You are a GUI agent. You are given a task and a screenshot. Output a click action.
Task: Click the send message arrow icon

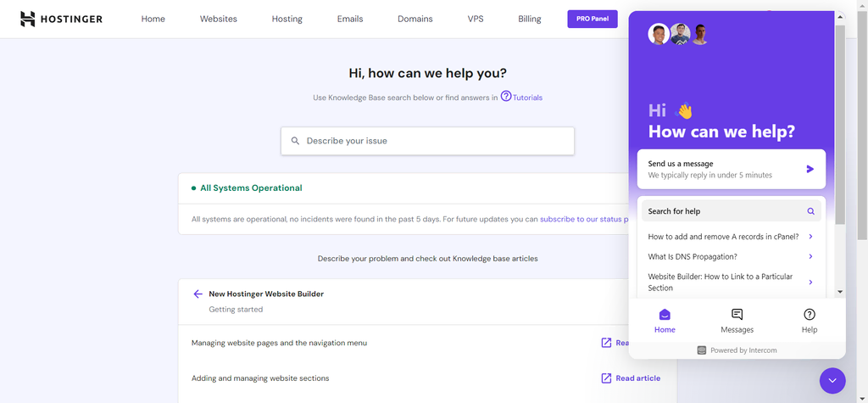810,169
